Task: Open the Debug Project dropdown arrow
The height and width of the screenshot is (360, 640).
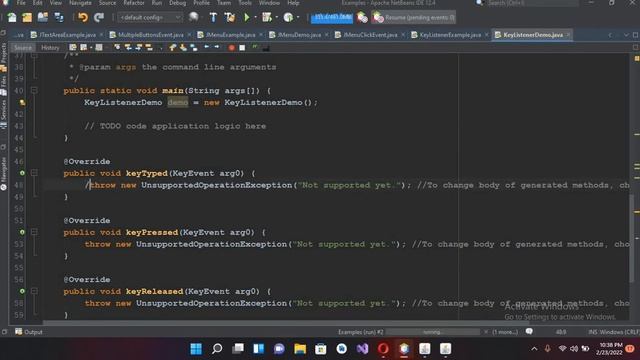Action: point(276,18)
